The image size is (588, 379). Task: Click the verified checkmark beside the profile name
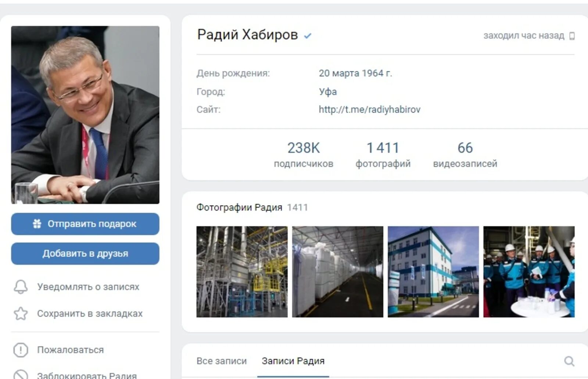[x=308, y=36]
